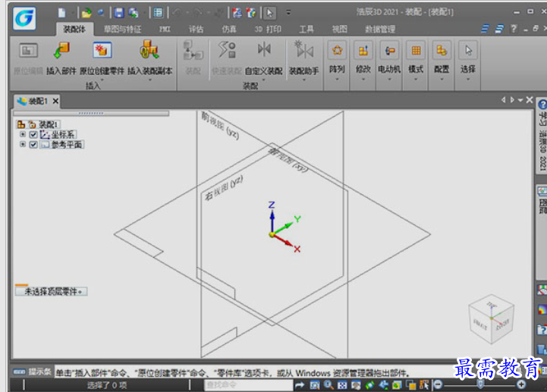
Task: Click the 自定义装配 custom assemble icon
Action: (264, 49)
